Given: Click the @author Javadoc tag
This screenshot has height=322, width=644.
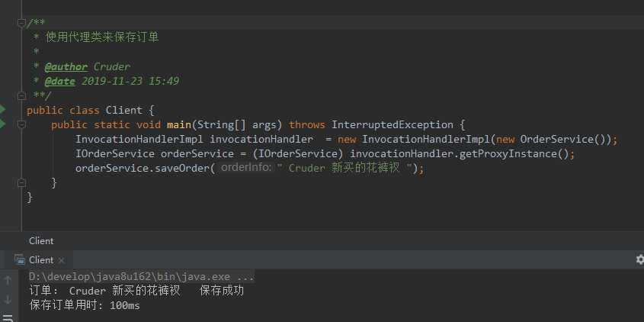Looking at the screenshot, I should [x=66, y=66].
